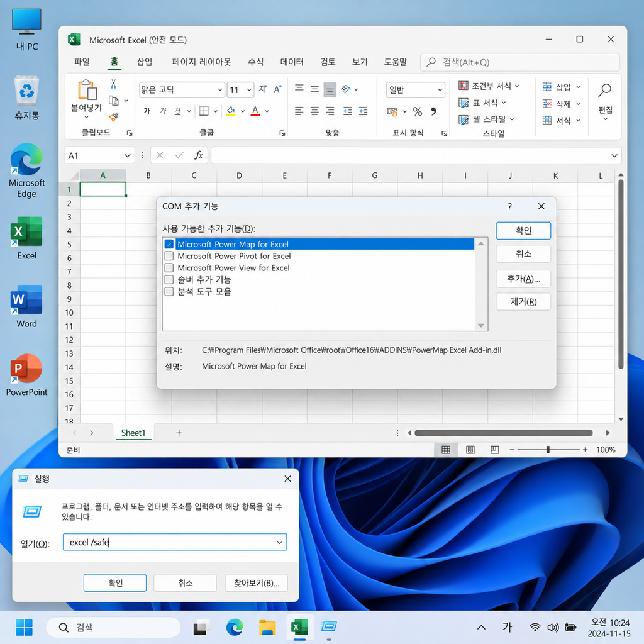Switch to the 삽입 ribbon tab
This screenshot has height=644, width=644.
point(144,62)
